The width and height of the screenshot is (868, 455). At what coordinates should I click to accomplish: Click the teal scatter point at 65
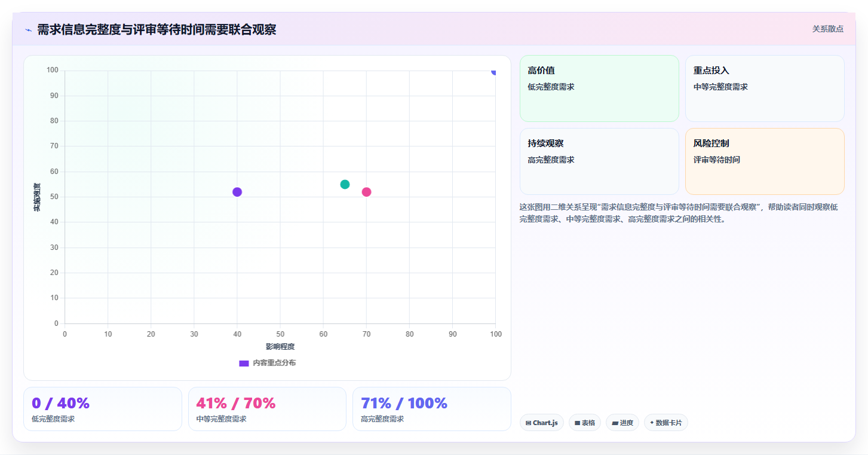pos(345,184)
